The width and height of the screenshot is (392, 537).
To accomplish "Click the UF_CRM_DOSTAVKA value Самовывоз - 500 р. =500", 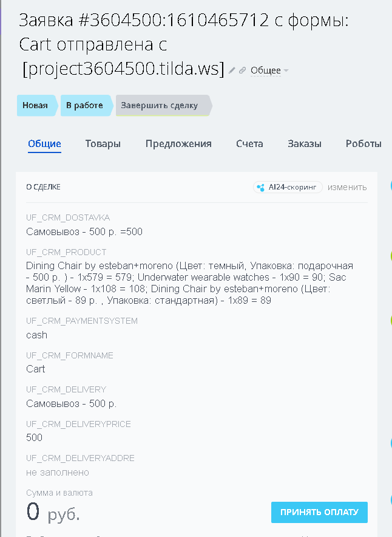I will [84, 232].
